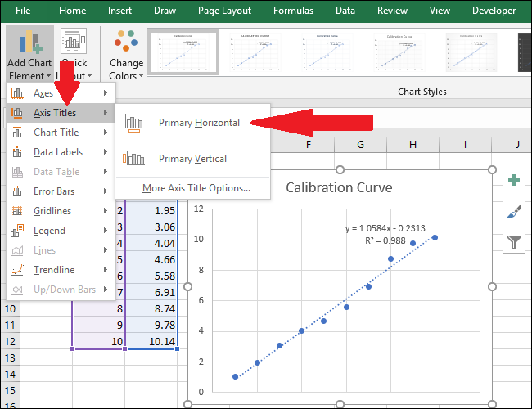
Task: Switch to the Formulas tab
Action: point(294,11)
